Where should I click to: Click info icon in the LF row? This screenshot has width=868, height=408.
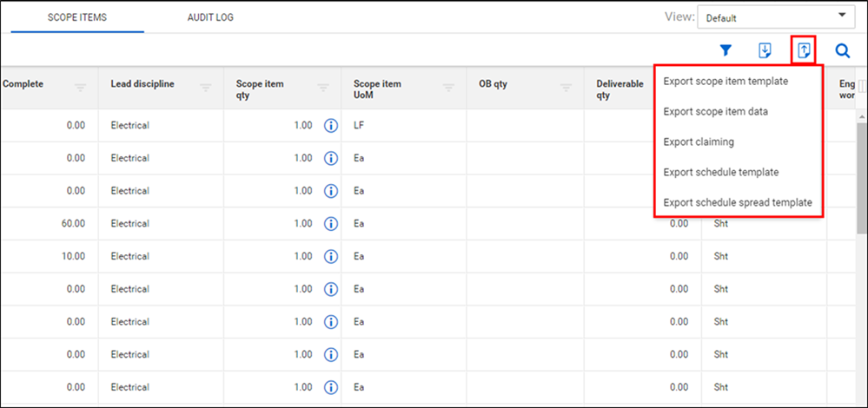[330, 125]
